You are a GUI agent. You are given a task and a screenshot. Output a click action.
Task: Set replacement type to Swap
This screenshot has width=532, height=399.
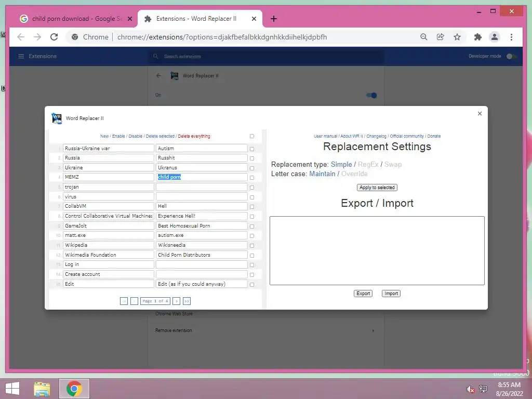[393, 165]
